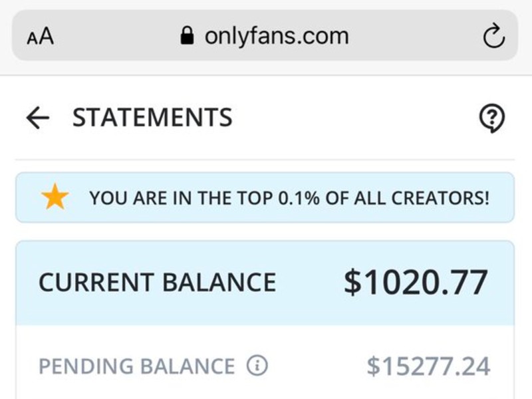Click the PENDING BALANCE label
Screen dimensions: 532x399
(137, 366)
